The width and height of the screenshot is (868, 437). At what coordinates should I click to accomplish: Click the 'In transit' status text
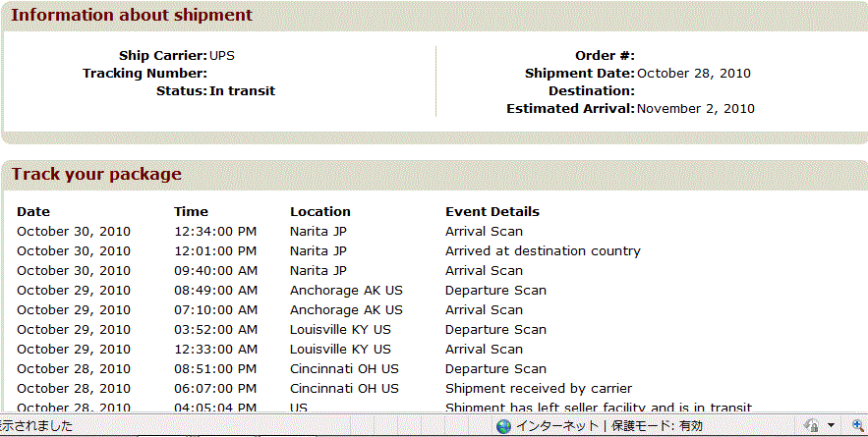point(243,91)
